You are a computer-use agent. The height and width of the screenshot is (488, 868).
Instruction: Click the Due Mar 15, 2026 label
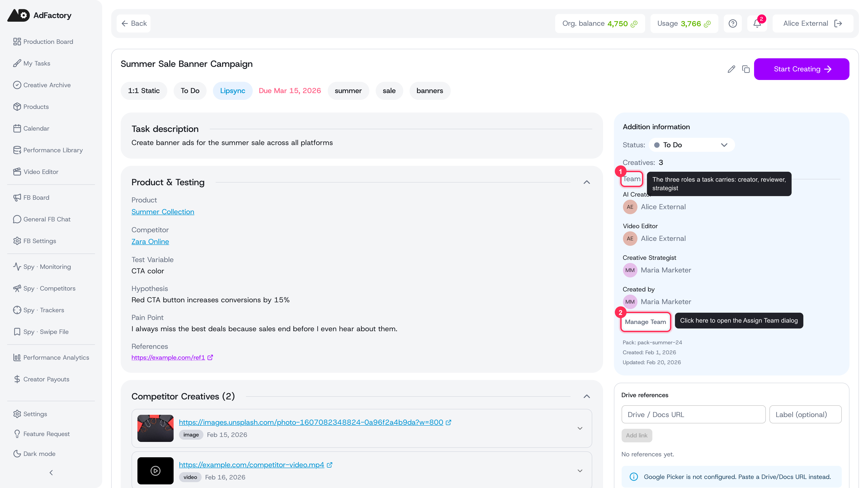[x=290, y=91]
